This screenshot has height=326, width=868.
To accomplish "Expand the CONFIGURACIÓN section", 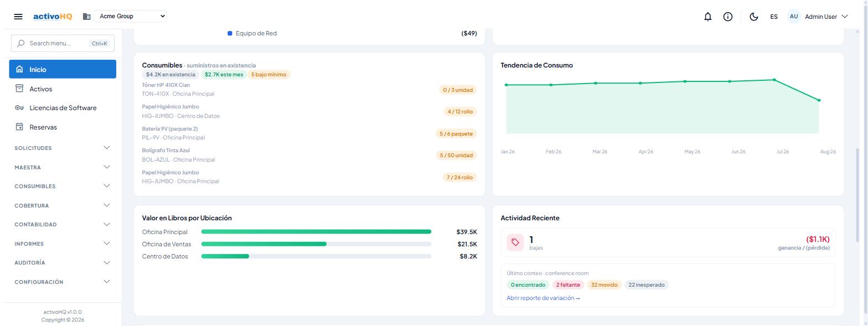I will [63, 282].
